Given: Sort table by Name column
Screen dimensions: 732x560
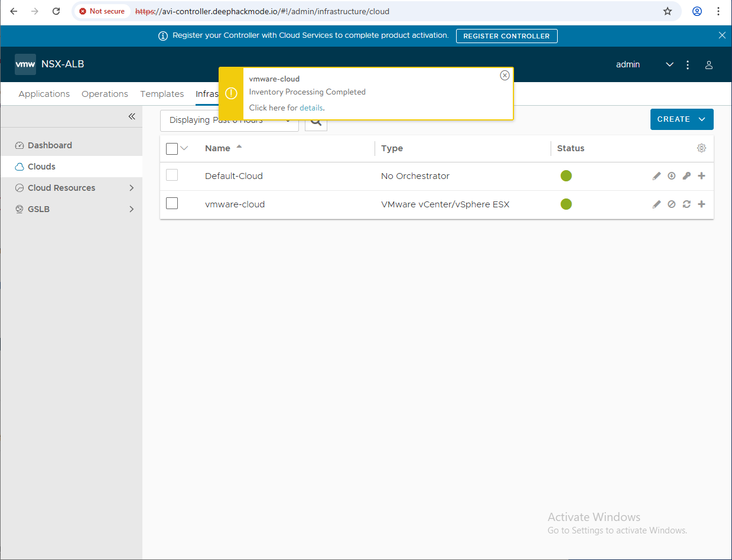Looking at the screenshot, I should (217, 148).
